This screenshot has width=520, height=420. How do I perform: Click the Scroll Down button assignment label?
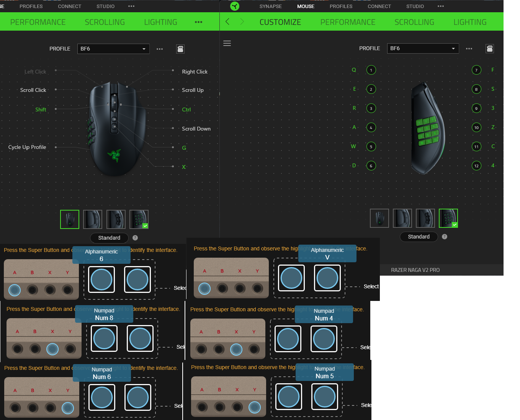point(196,129)
